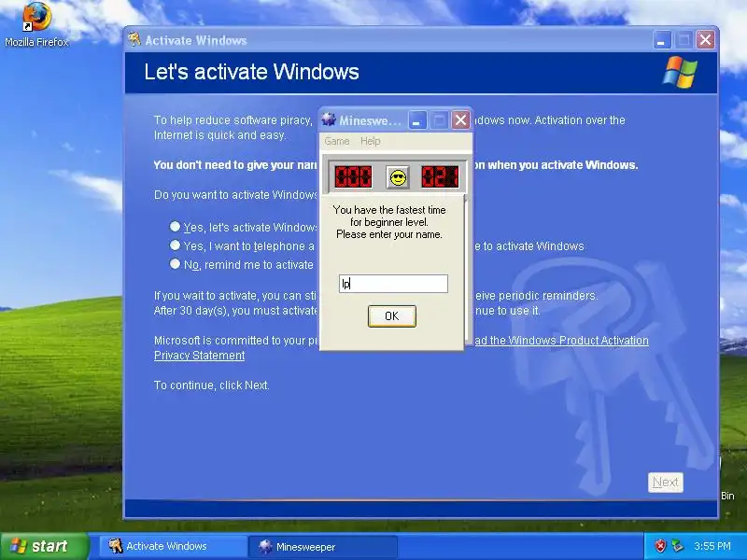
Task: Click the network connection tray icon
Action: click(x=678, y=546)
